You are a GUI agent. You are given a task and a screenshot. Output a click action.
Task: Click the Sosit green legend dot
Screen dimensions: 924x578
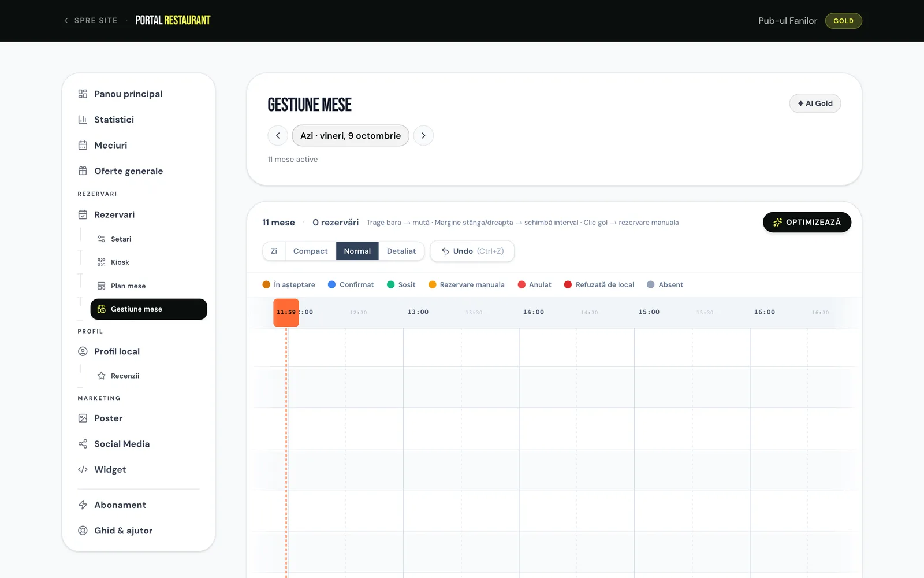(391, 284)
